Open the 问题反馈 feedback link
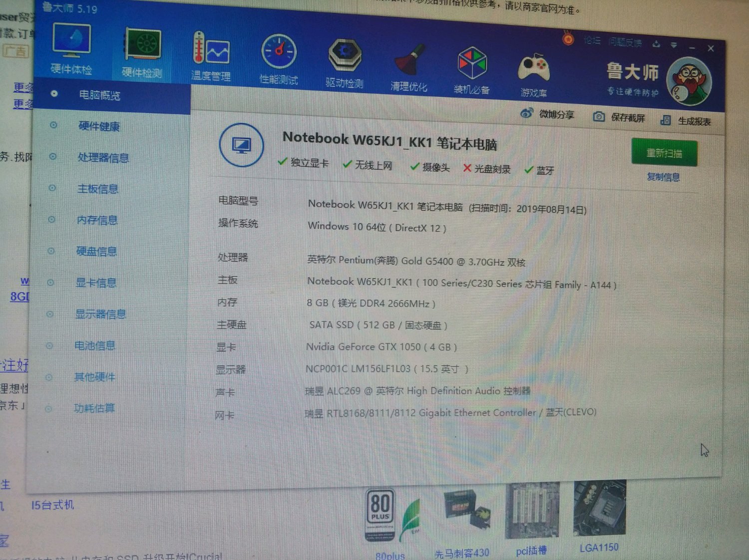The width and height of the screenshot is (749, 560). [625, 42]
